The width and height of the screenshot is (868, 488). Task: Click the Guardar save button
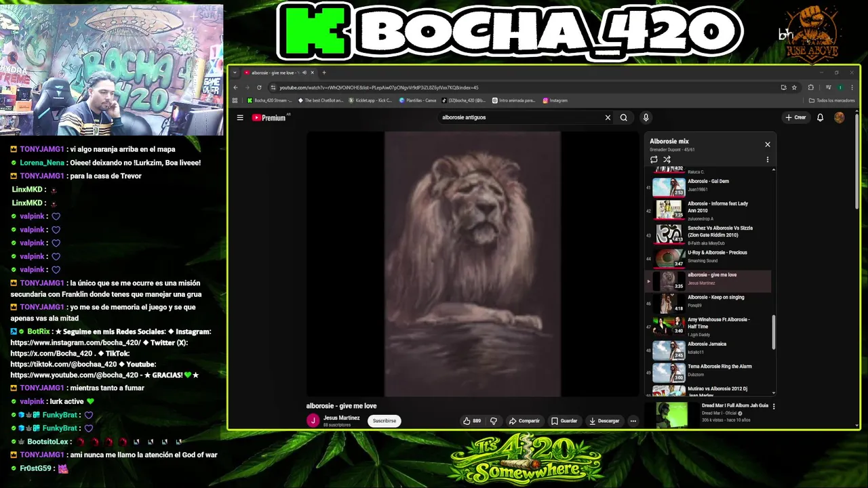tap(564, 421)
